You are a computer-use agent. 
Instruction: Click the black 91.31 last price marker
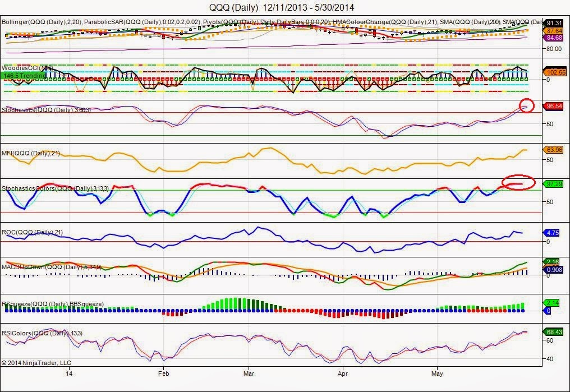pos(553,23)
